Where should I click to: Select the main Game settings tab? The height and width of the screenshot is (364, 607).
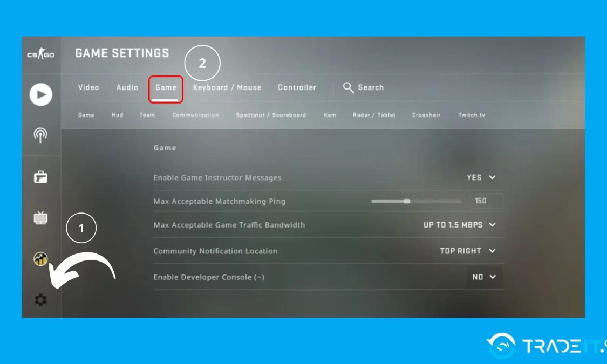[x=166, y=87]
